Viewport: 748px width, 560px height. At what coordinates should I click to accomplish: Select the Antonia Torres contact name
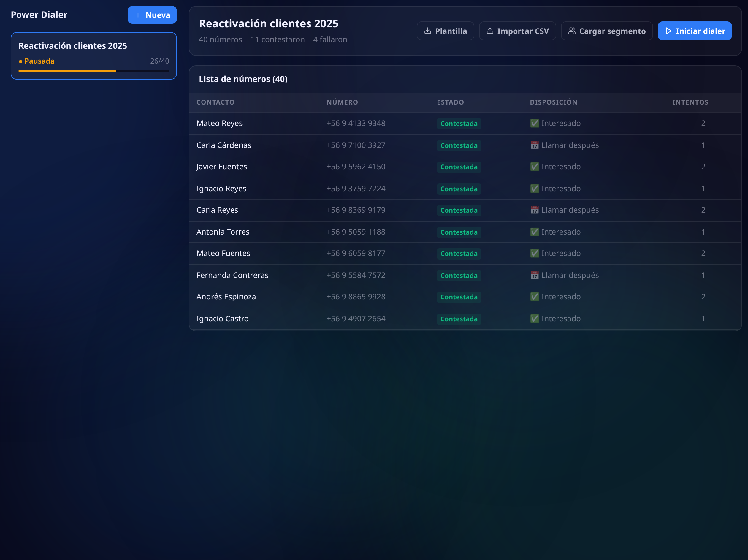click(223, 232)
